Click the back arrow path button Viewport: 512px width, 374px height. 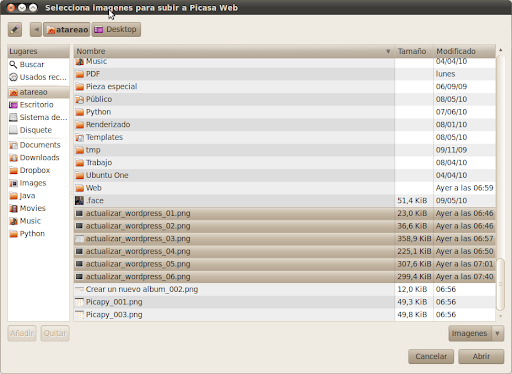[36, 30]
